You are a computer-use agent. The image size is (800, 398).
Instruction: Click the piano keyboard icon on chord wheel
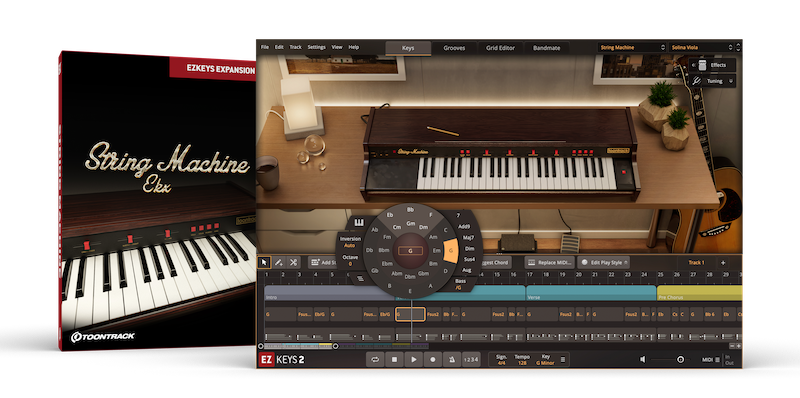point(359,223)
